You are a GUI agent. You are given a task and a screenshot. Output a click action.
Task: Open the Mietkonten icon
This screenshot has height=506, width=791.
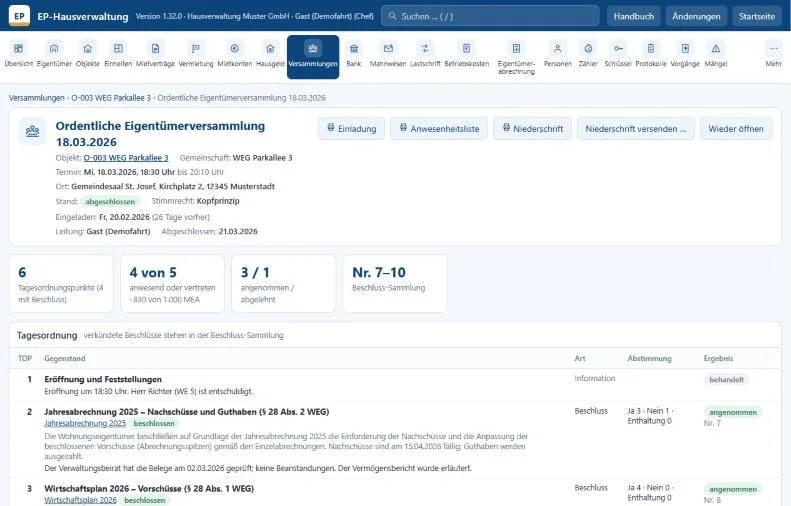point(235,48)
